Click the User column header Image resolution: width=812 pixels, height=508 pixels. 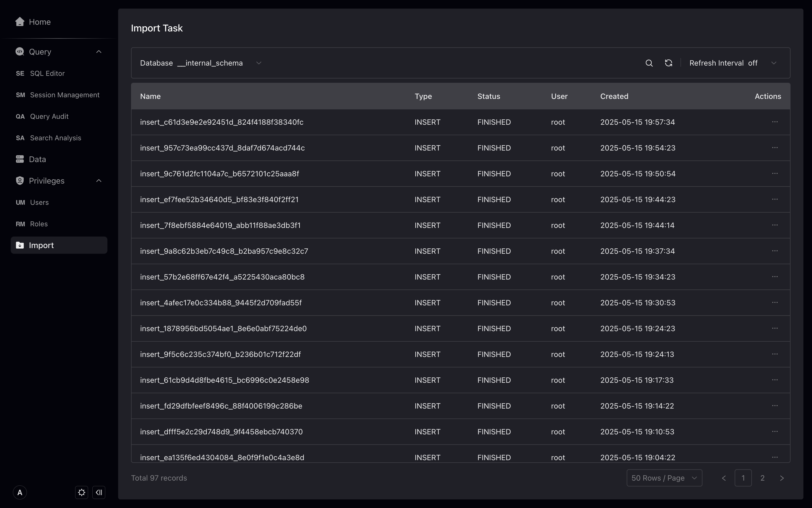pos(559,96)
